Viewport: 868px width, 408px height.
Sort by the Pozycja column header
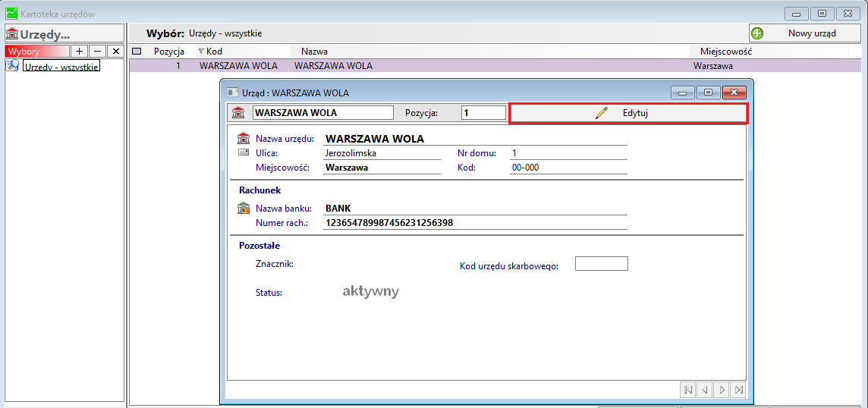(169, 52)
